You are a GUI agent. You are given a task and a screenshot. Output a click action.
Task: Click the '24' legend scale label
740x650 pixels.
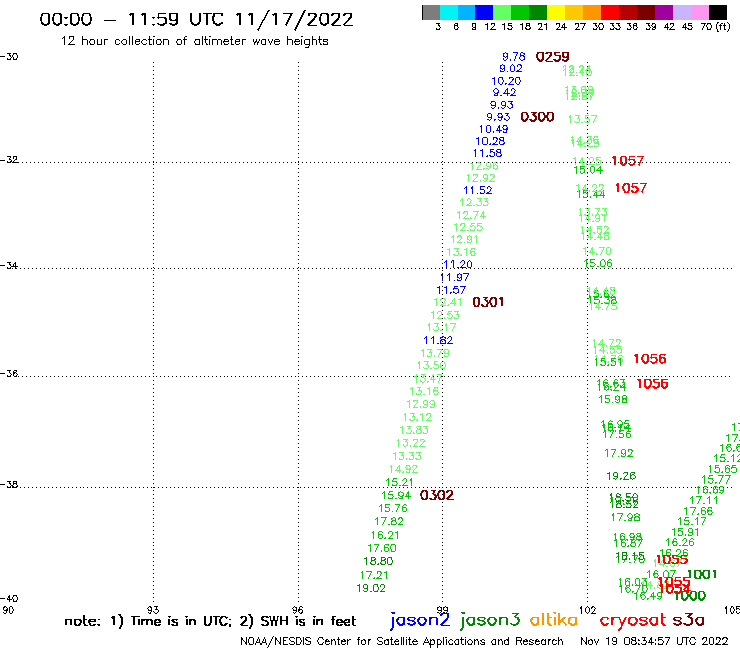(561, 27)
